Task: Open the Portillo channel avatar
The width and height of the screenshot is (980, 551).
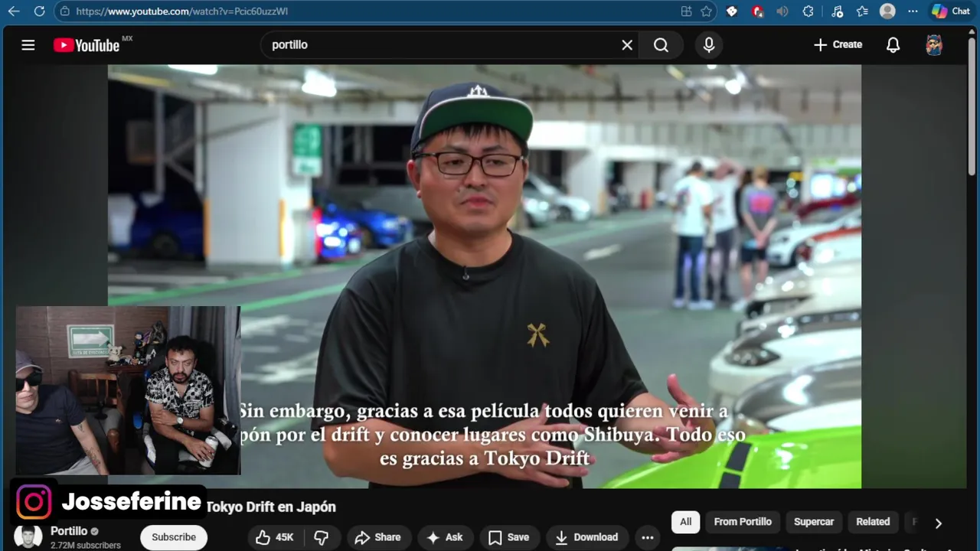Action: click(28, 537)
